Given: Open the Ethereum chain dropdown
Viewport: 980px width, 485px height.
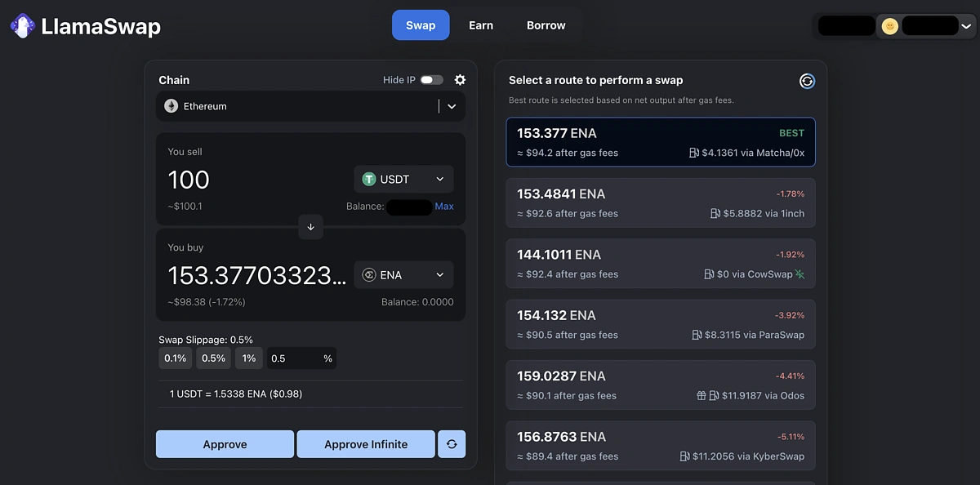Looking at the screenshot, I should coord(310,106).
